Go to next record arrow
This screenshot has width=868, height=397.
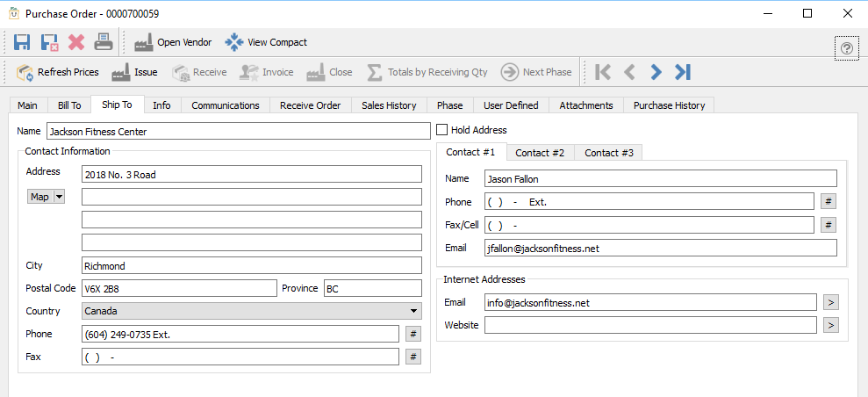[656, 72]
